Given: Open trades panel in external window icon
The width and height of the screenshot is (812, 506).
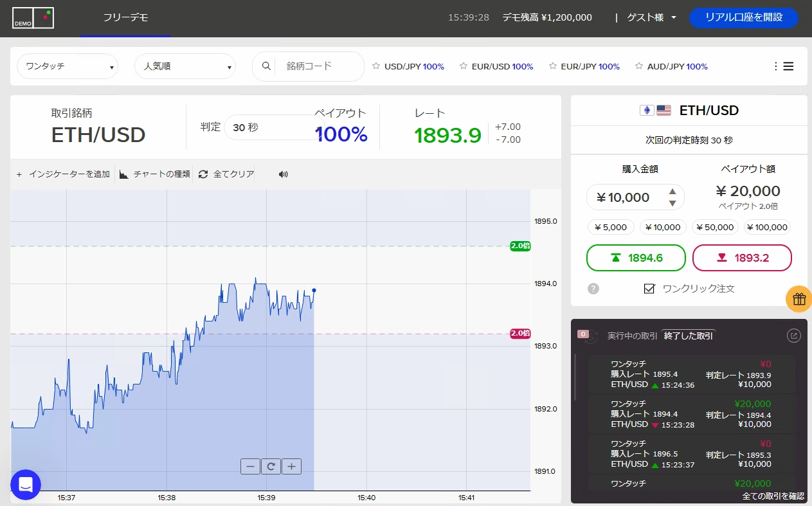Looking at the screenshot, I should pyautogui.click(x=793, y=336).
